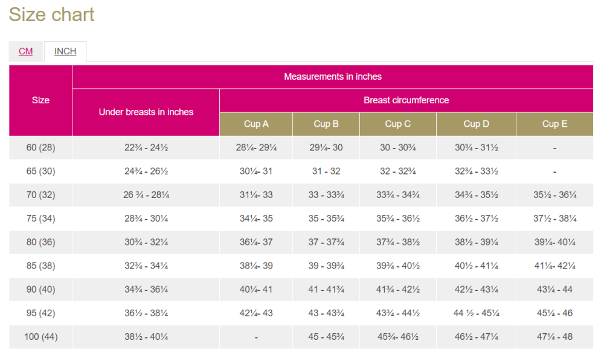The image size is (604, 364).
Task: Click the Measurements in inches header
Action: pos(332,77)
